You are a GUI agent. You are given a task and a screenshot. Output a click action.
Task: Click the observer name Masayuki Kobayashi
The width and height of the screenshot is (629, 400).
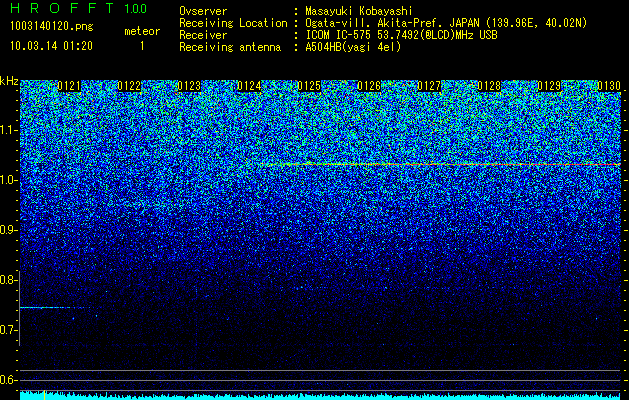359,11
